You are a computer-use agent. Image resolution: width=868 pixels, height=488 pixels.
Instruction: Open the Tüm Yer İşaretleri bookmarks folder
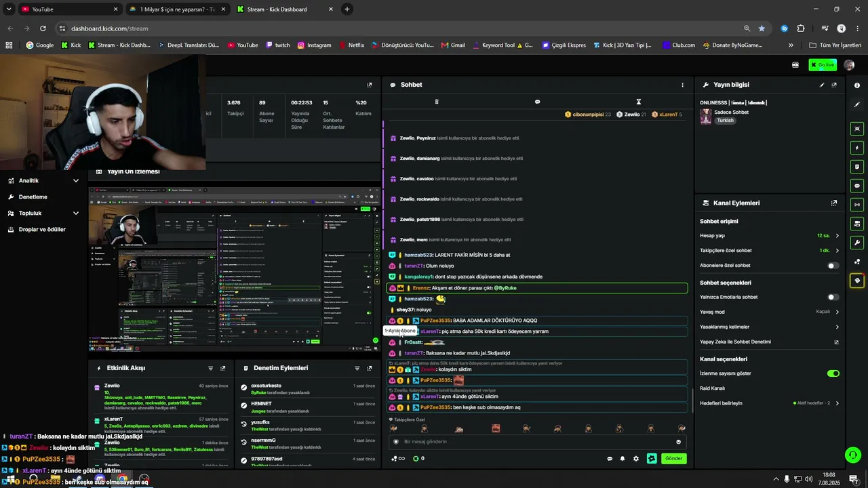point(835,45)
